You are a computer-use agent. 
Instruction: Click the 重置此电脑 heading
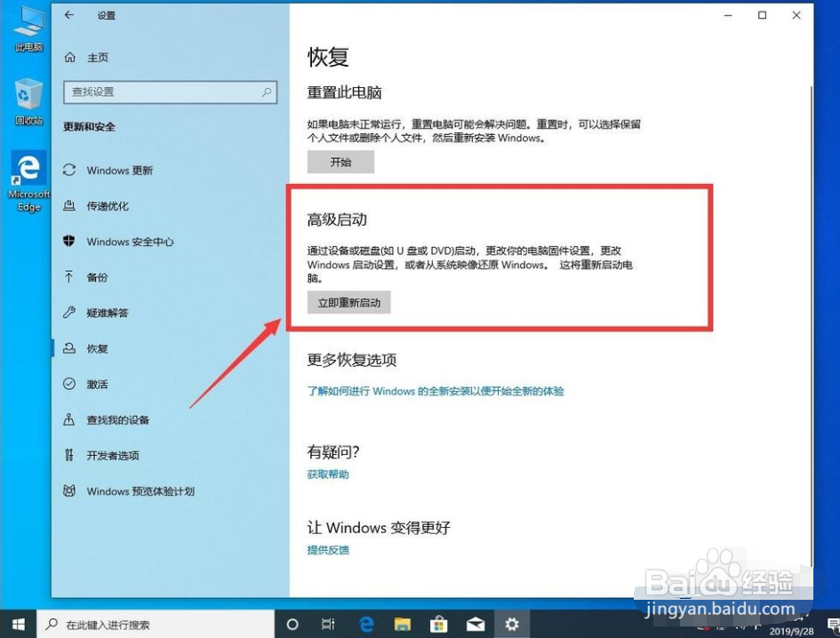[345, 92]
